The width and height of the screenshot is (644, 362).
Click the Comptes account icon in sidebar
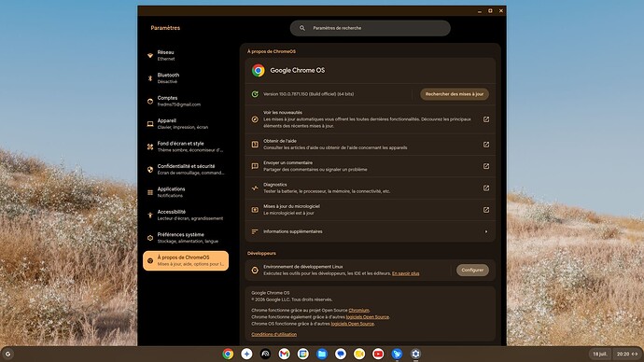tap(150, 102)
